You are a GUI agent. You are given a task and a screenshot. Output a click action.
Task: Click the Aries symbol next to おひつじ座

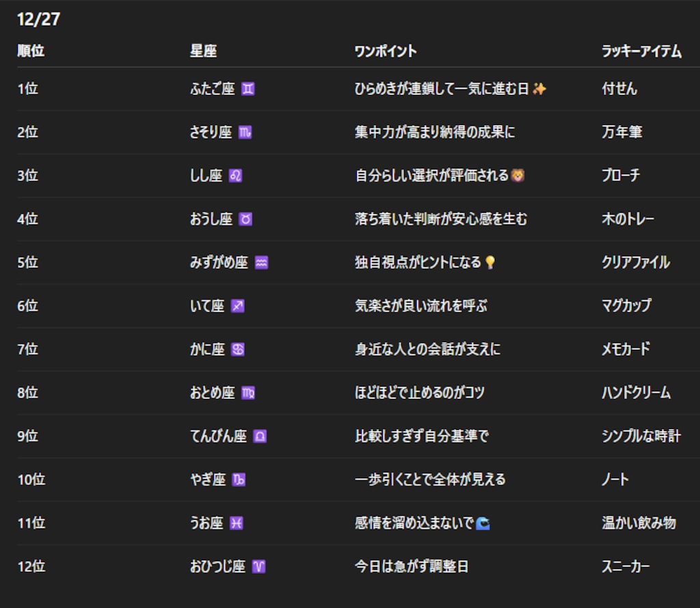click(x=260, y=566)
